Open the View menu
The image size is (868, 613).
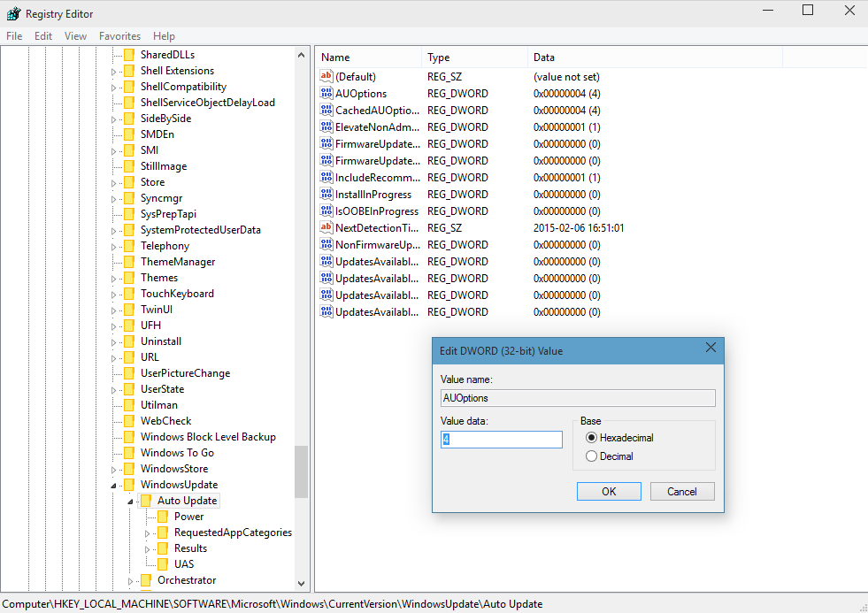pyautogui.click(x=75, y=36)
